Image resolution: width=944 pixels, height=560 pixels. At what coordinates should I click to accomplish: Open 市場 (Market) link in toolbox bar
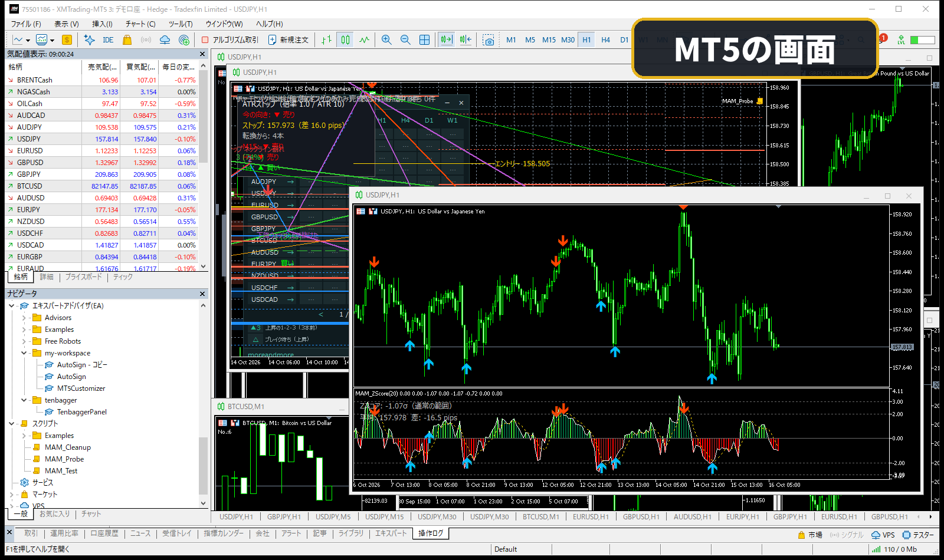click(810, 535)
